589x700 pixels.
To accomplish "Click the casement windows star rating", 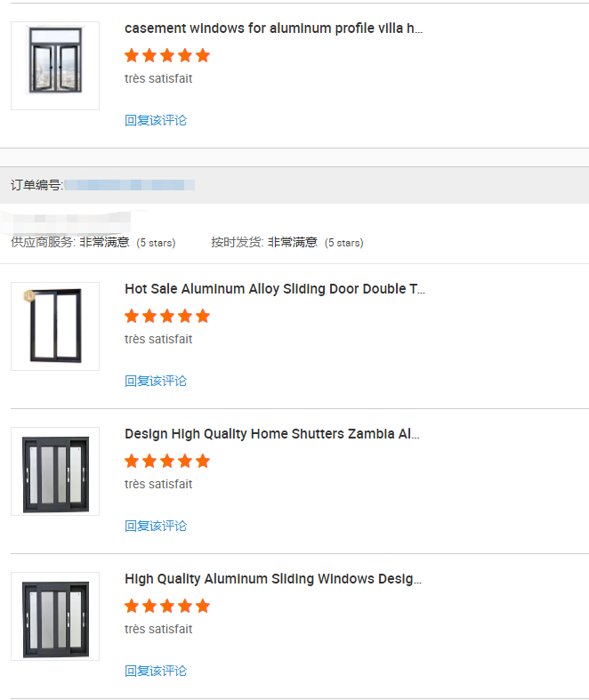I will pos(167,55).
